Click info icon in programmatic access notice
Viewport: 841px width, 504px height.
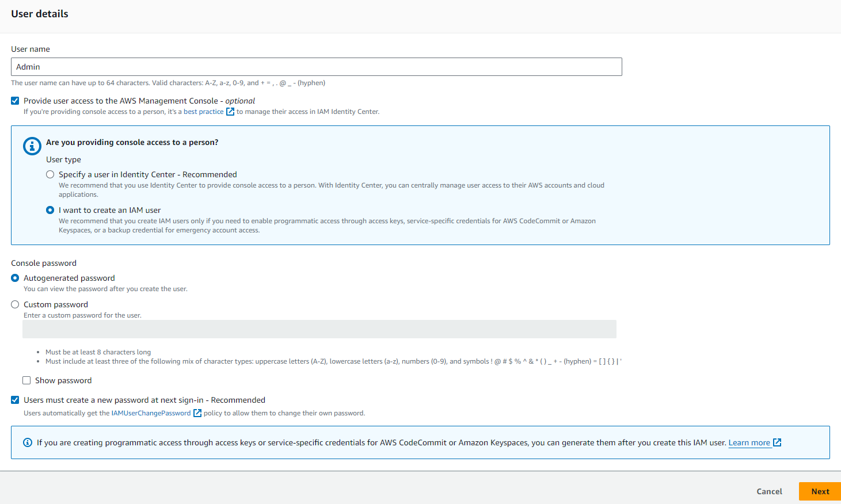click(28, 442)
